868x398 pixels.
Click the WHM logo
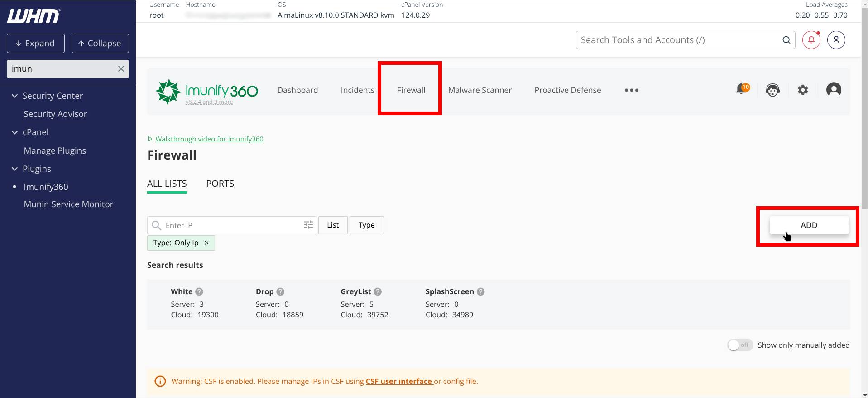coord(34,16)
